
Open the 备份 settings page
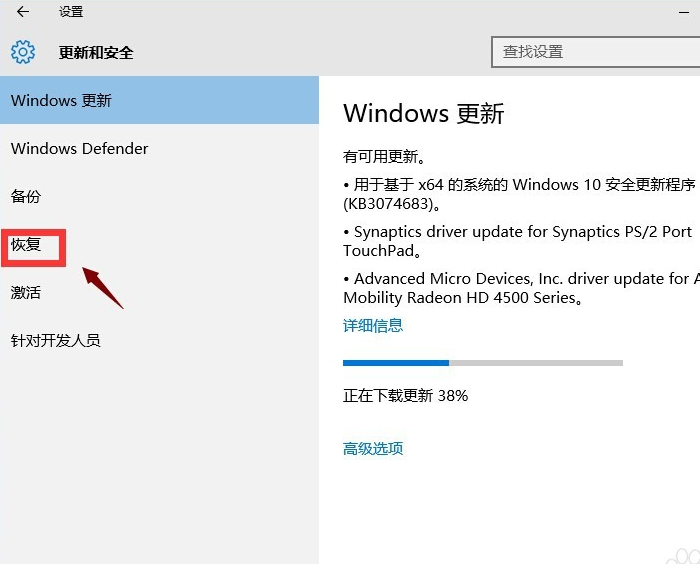(x=26, y=196)
